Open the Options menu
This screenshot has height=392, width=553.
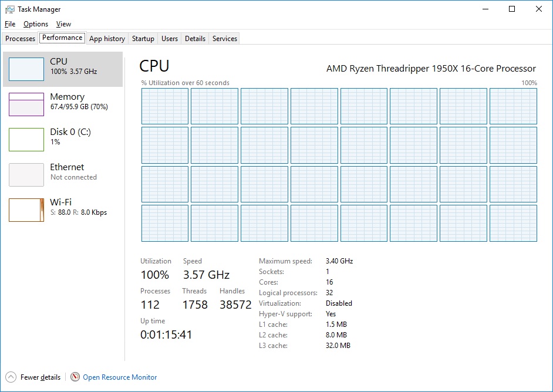coord(36,24)
